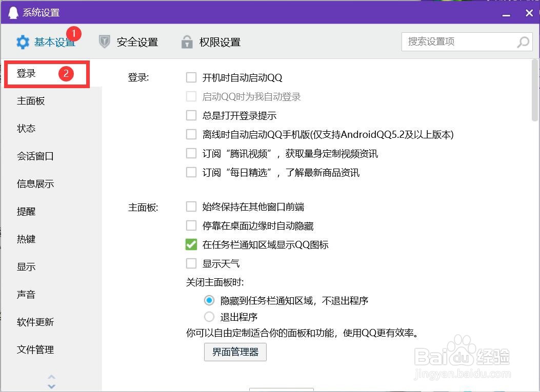The image size is (540, 392).
Task: Check 订阅每日精选 option
Action: (191, 172)
